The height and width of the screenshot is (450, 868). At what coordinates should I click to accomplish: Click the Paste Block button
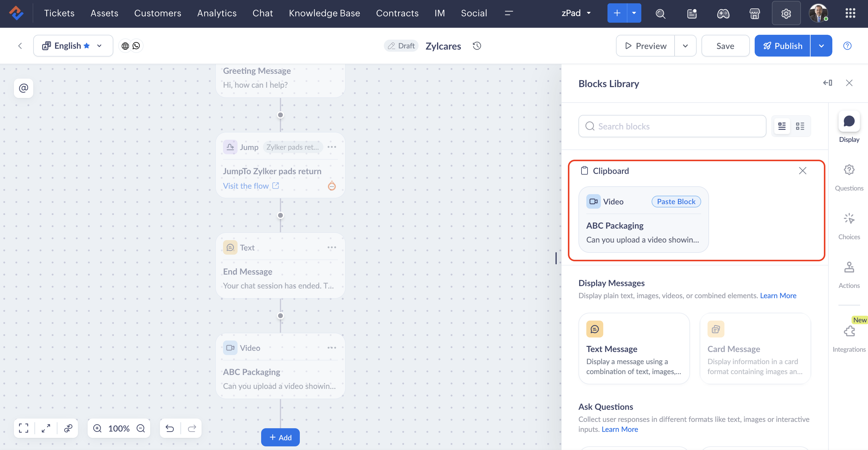[x=676, y=202]
